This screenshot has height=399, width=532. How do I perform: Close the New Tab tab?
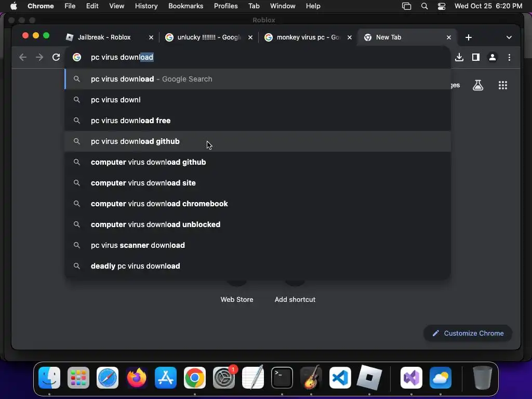pos(448,37)
